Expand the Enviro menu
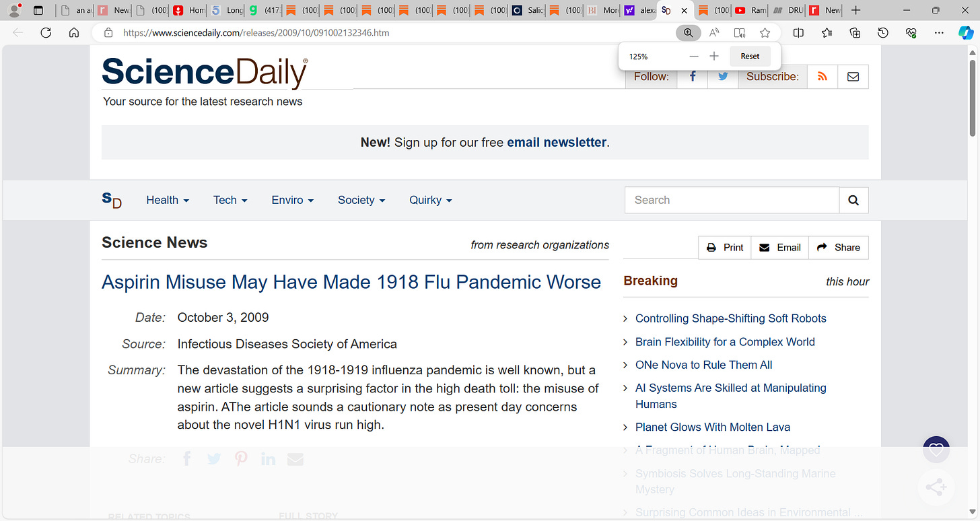The height and width of the screenshot is (521, 980). pyautogui.click(x=293, y=200)
